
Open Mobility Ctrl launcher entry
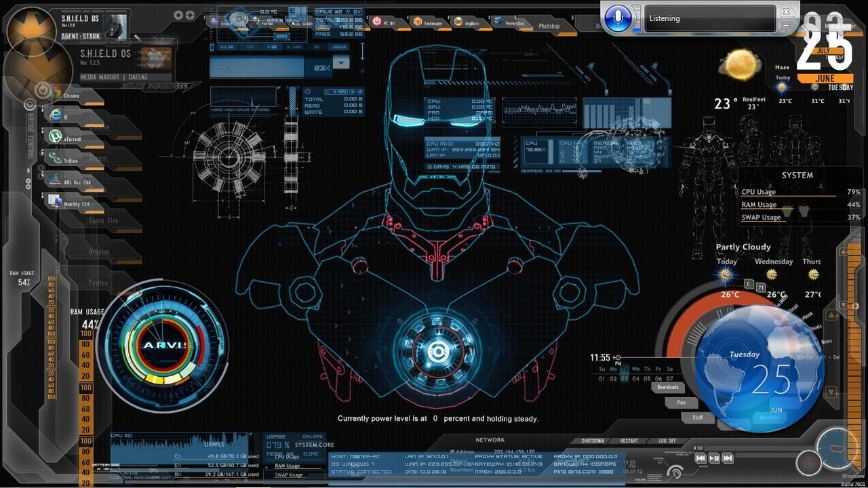pos(75,203)
